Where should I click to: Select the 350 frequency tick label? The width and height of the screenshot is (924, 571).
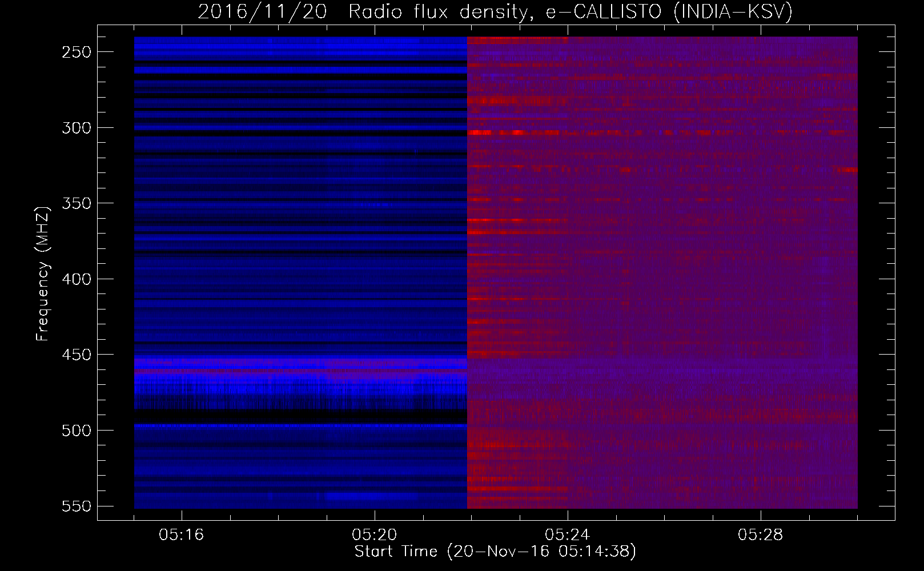click(x=77, y=203)
